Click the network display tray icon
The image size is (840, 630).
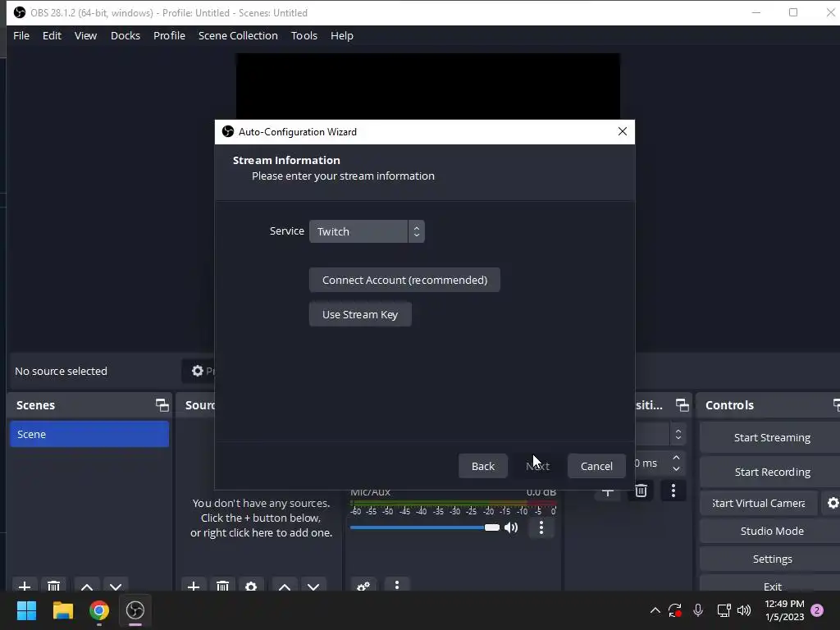coord(724,610)
